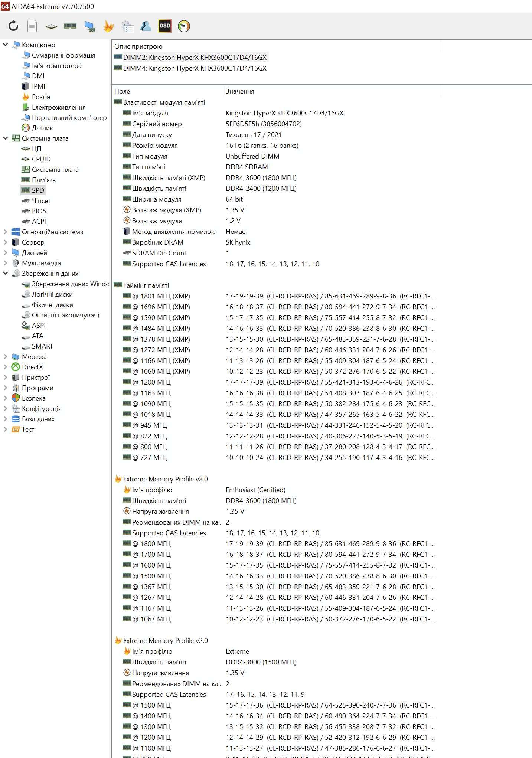
Task: Select DIMM2 Kingston HyperX device row
Action: point(190,57)
